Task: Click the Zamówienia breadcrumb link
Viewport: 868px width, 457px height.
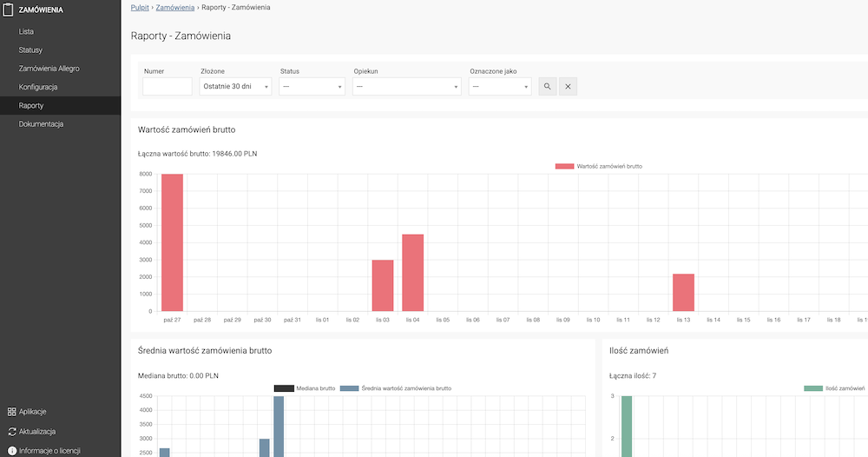Action: (175, 7)
